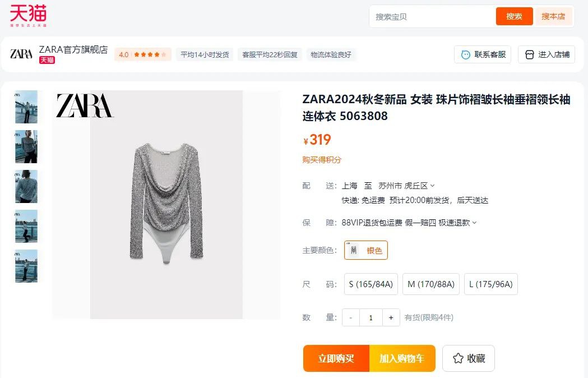The height and width of the screenshot is (378, 588).
Task: Click the 4.0 star rating badge
Action: (142, 55)
